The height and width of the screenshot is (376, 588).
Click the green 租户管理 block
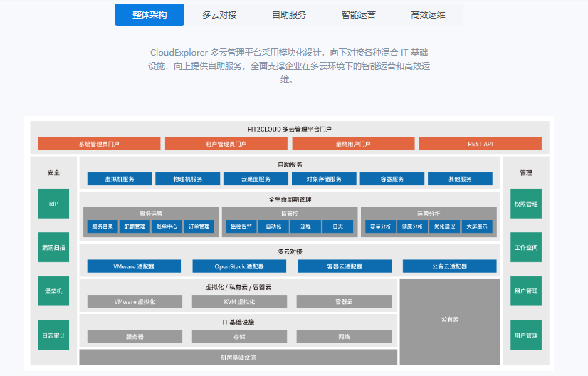[x=526, y=291]
